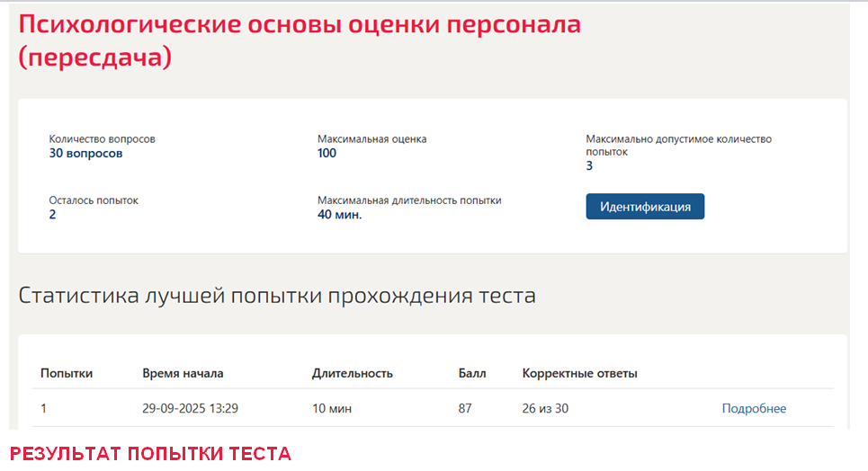Select the Корректные ответы column header
The image size is (868, 471).
point(579,374)
